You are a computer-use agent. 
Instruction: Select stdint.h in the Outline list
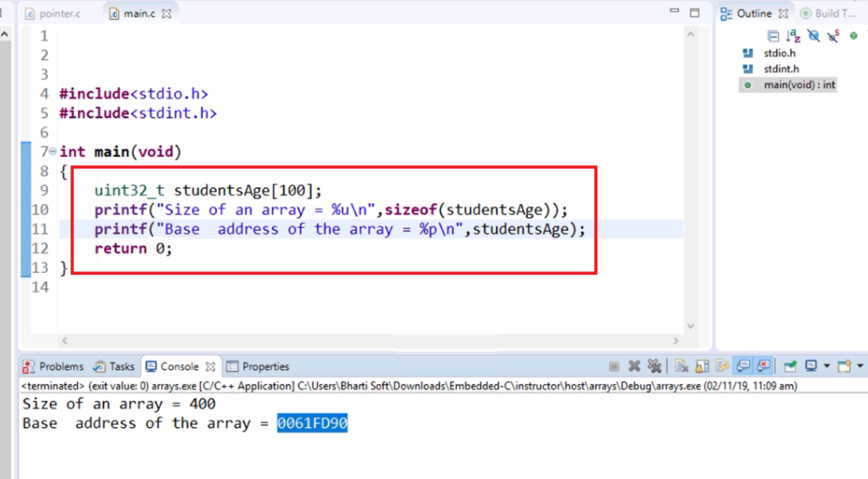point(781,69)
